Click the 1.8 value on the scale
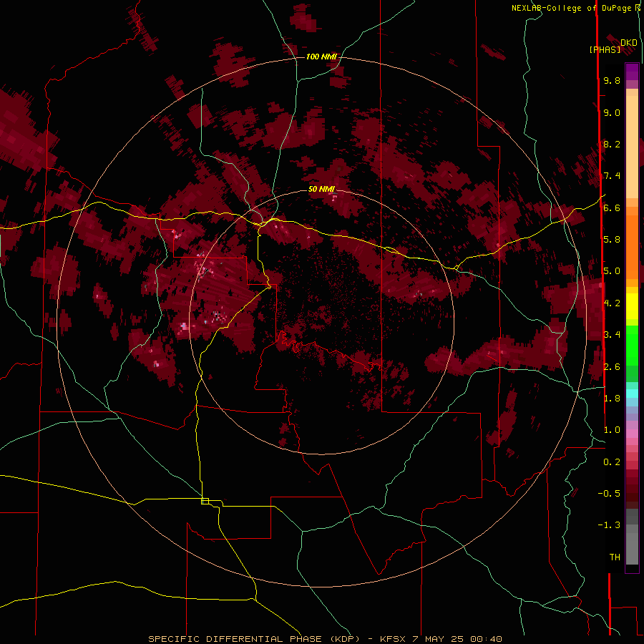Screen dimensions: 644x644 pos(612,399)
